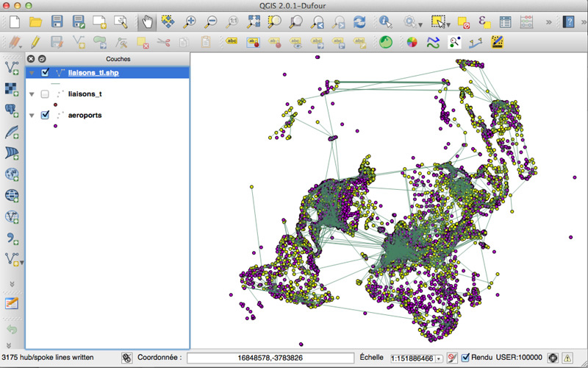Click the USER:100000 CRS status button
The width and height of the screenshot is (588, 368).
coord(520,358)
